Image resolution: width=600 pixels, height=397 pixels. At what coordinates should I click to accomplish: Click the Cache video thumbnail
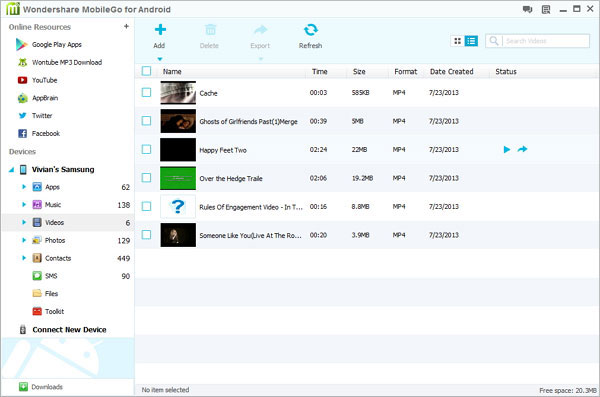click(178, 93)
